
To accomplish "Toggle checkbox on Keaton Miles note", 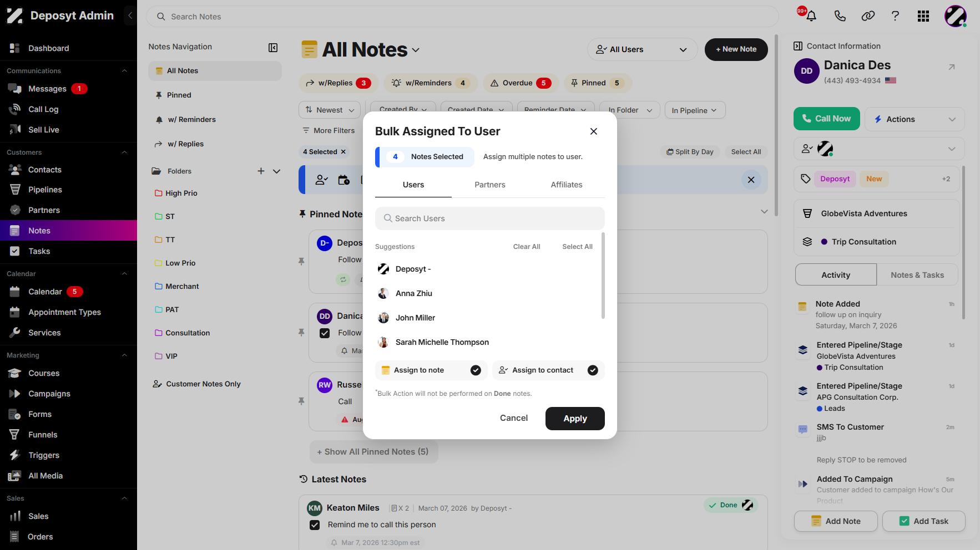I will [315, 525].
